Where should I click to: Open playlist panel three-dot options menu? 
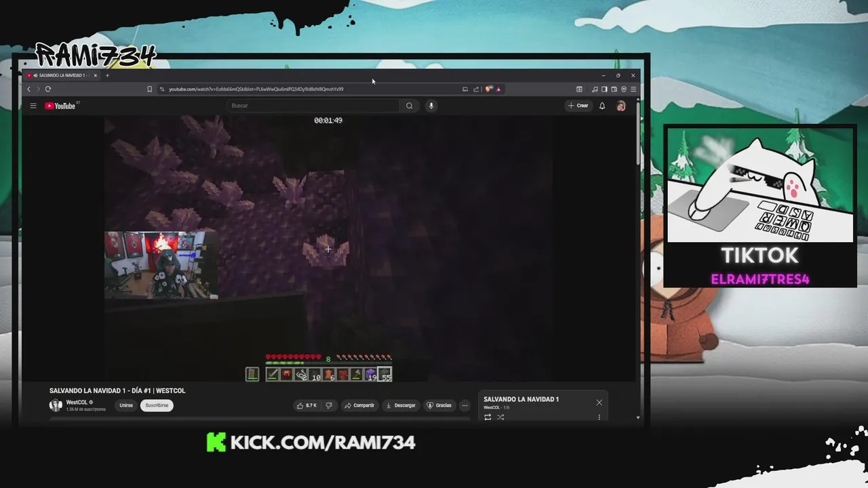599,417
